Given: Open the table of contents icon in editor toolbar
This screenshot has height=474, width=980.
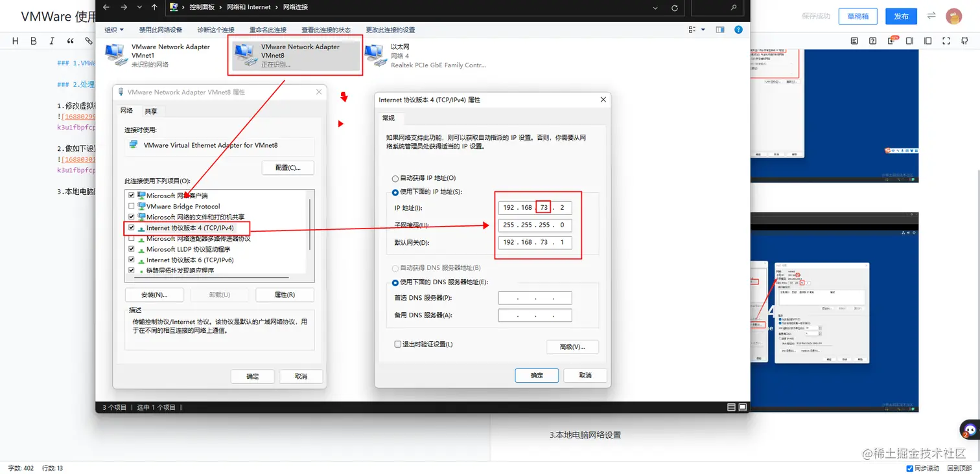Looking at the screenshot, I should coord(854,41).
